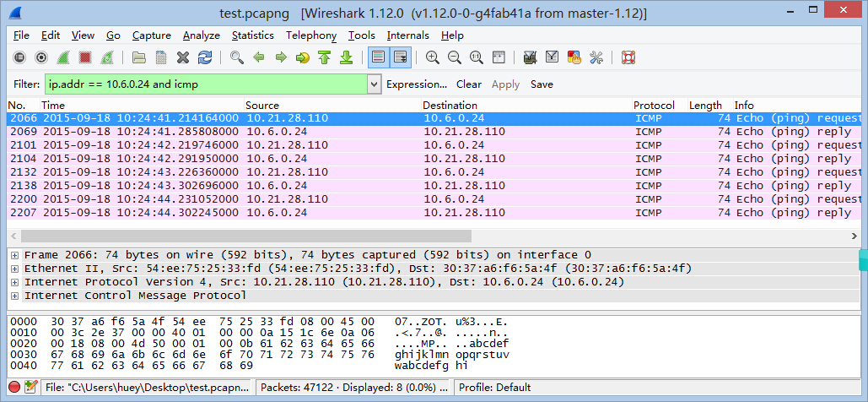Open a capture file
Viewport: 868px width, 402px height.
pos(138,57)
